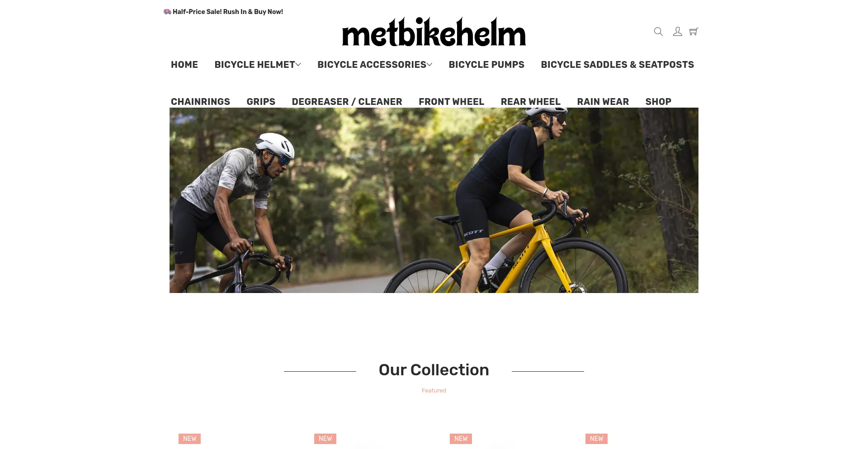Click the cyclists hero banner image
The height and width of the screenshot is (449, 868).
[434, 200]
